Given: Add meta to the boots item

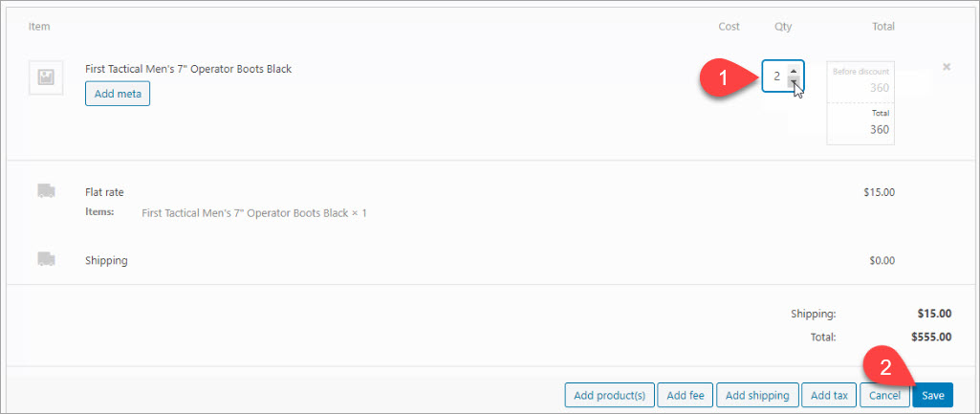Looking at the screenshot, I should (x=118, y=94).
